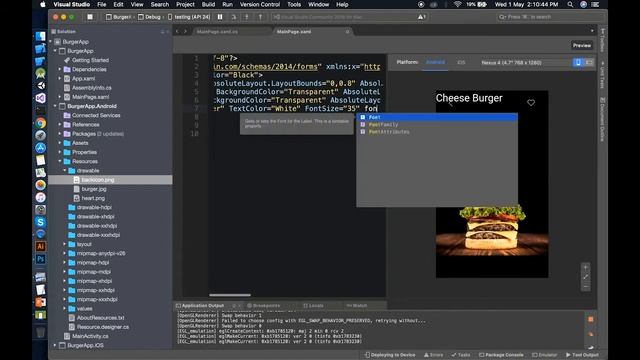This screenshot has height=360, width=640.
Task: Open the editor tab list dropdown
Action: point(592,31)
